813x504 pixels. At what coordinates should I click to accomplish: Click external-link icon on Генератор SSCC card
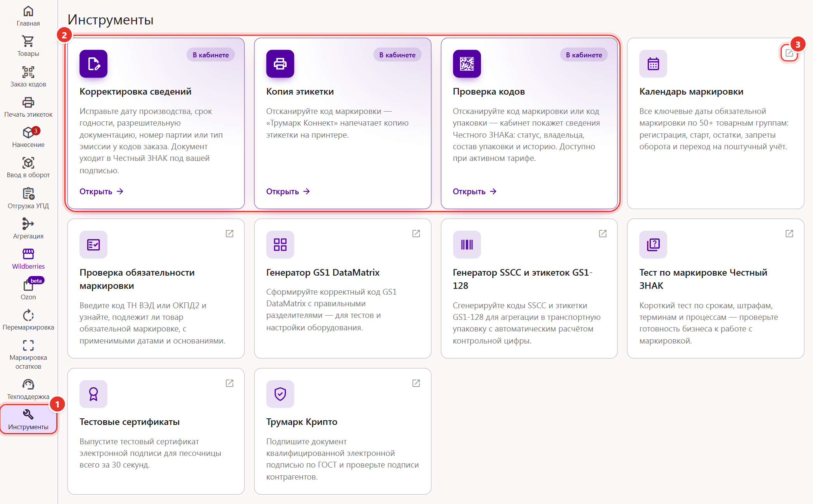tap(603, 233)
